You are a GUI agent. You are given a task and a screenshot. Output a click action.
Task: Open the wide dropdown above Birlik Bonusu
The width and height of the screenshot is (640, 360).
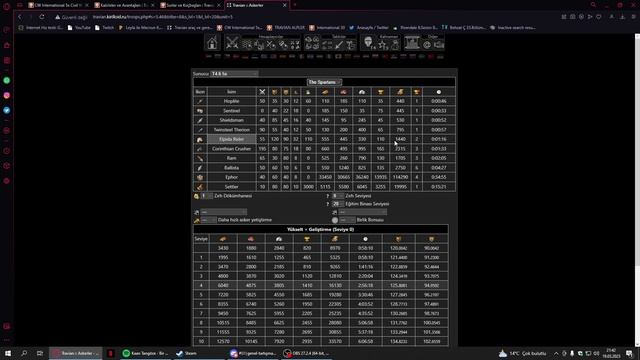(x=362, y=212)
